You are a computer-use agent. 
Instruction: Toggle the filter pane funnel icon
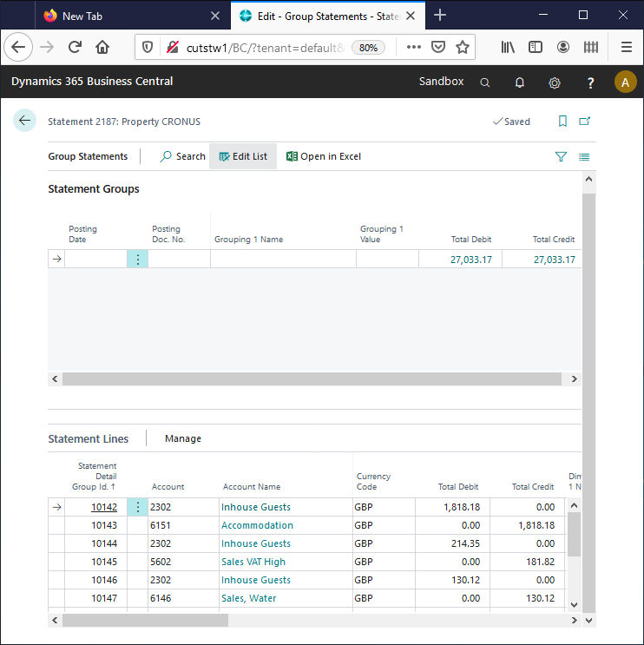pos(561,156)
